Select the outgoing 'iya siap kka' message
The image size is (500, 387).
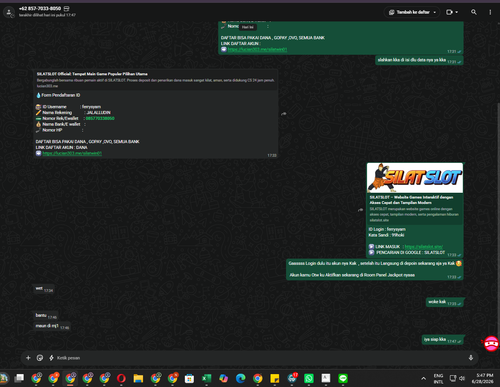click(x=442, y=340)
